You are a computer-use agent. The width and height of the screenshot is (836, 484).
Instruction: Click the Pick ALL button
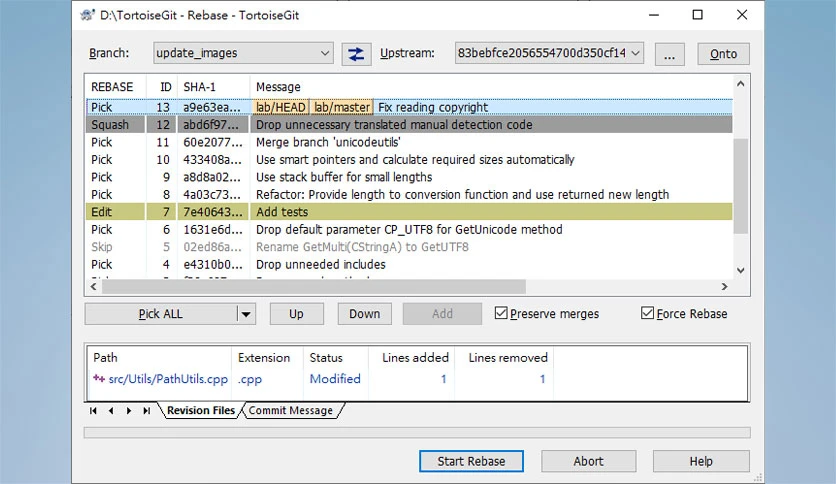coord(160,314)
